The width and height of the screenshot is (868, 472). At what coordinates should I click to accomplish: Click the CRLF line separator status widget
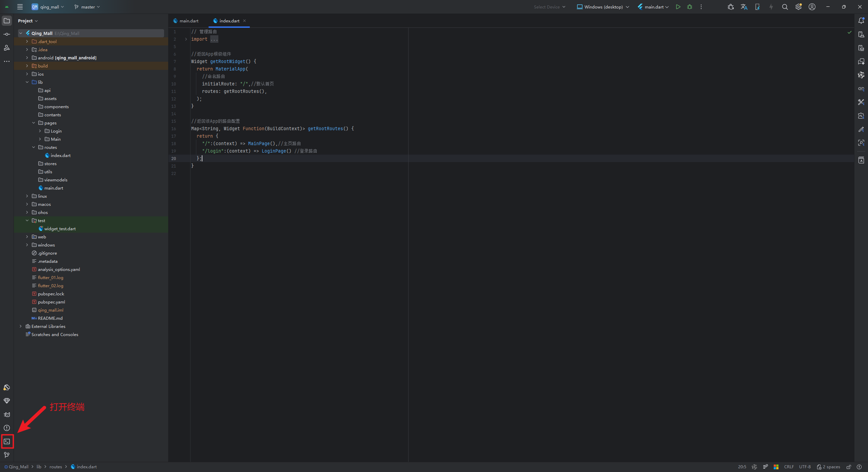pos(789,467)
